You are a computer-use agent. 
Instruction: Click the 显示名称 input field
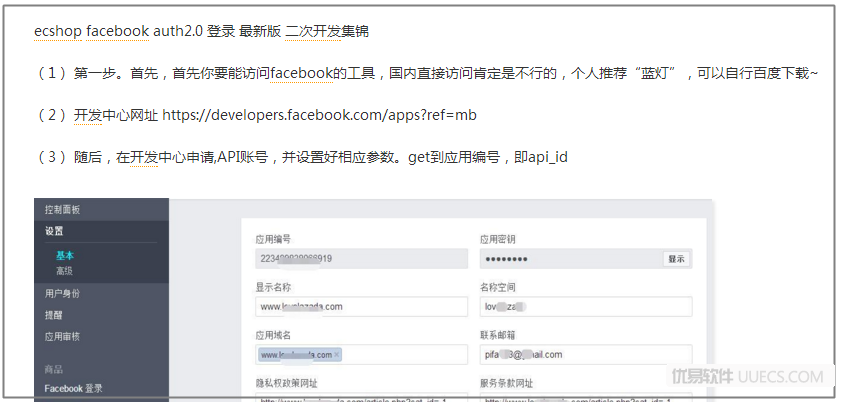tap(361, 306)
